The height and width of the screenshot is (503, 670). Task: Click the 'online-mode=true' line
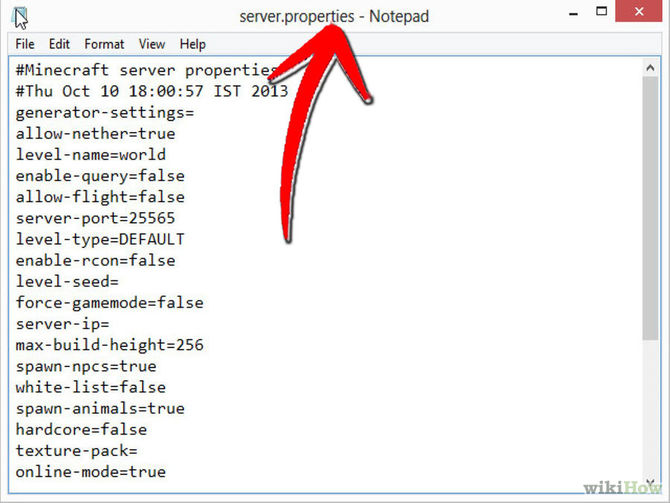coord(91,472)
